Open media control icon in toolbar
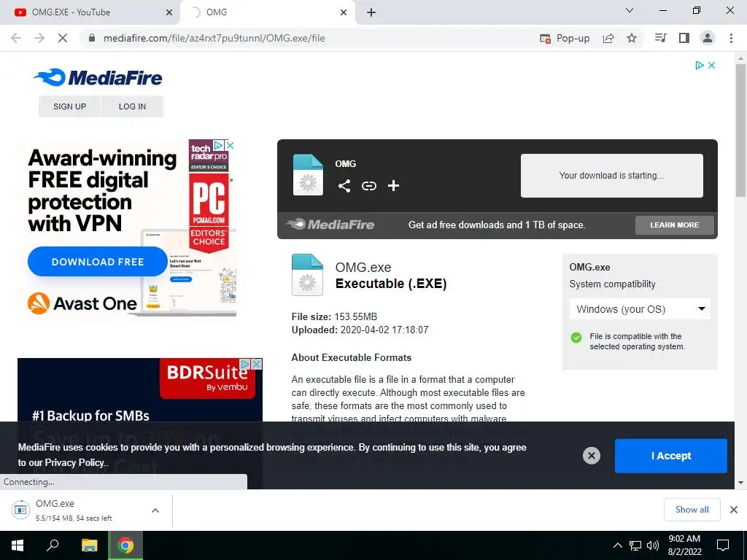 [x=660, y=38]
